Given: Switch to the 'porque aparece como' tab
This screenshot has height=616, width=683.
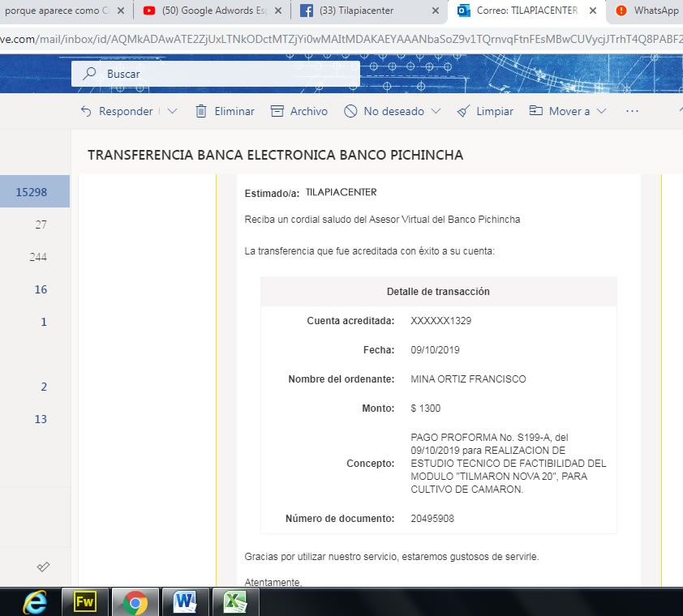Looking at the screenshot, I should click(66, 11).
